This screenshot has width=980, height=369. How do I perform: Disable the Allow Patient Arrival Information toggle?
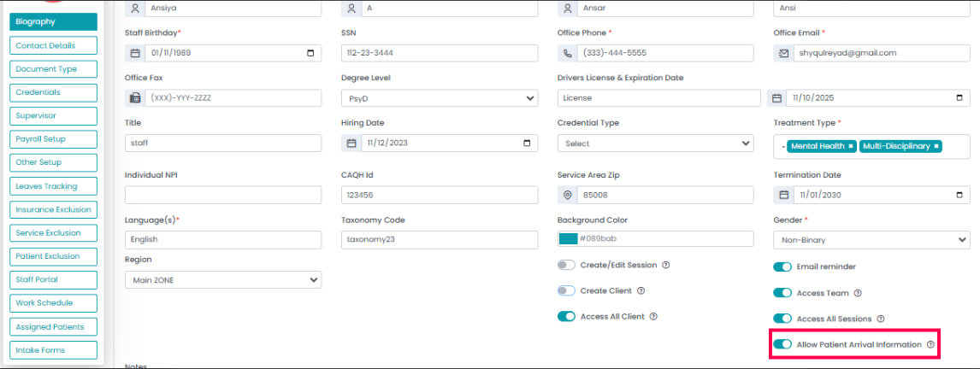pos(782,344)
